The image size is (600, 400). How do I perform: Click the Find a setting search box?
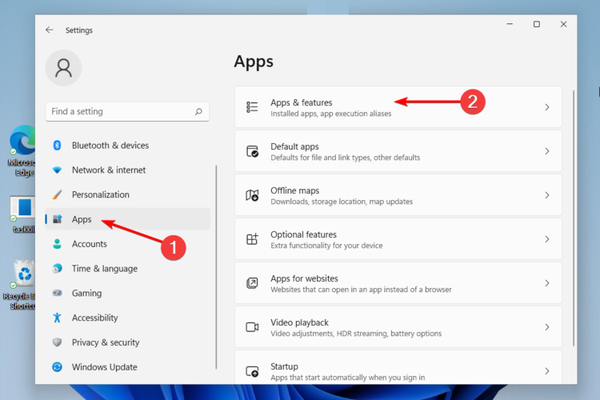[x=120, y=112]
